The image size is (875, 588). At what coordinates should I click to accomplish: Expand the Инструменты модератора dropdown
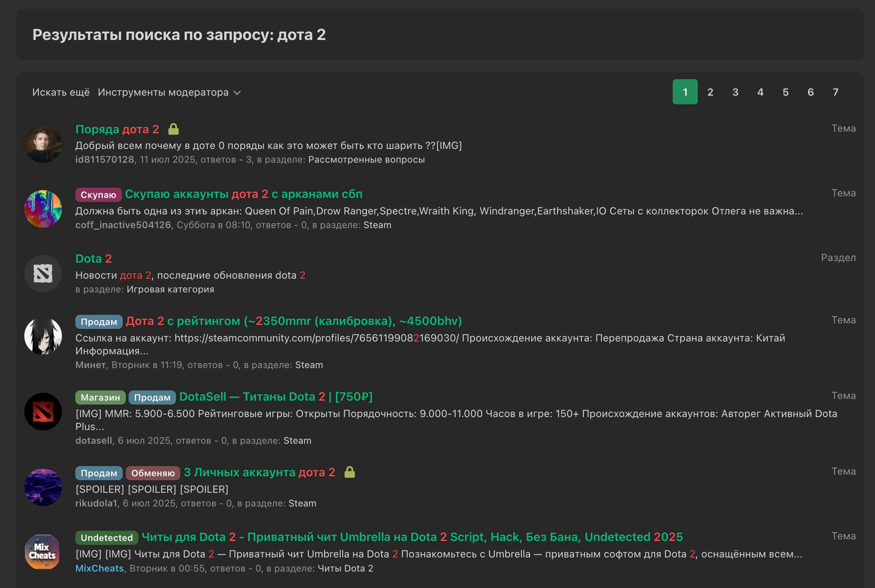[169, 92]
